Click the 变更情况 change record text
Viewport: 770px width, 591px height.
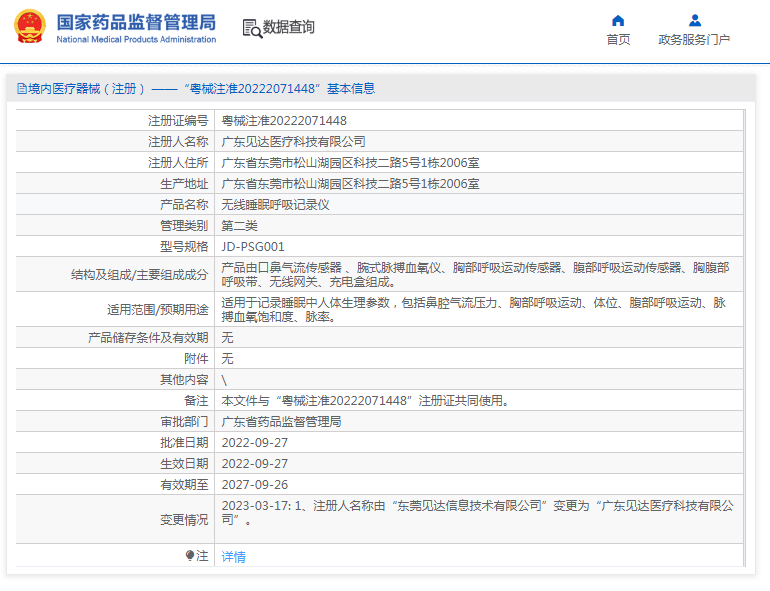477,512
